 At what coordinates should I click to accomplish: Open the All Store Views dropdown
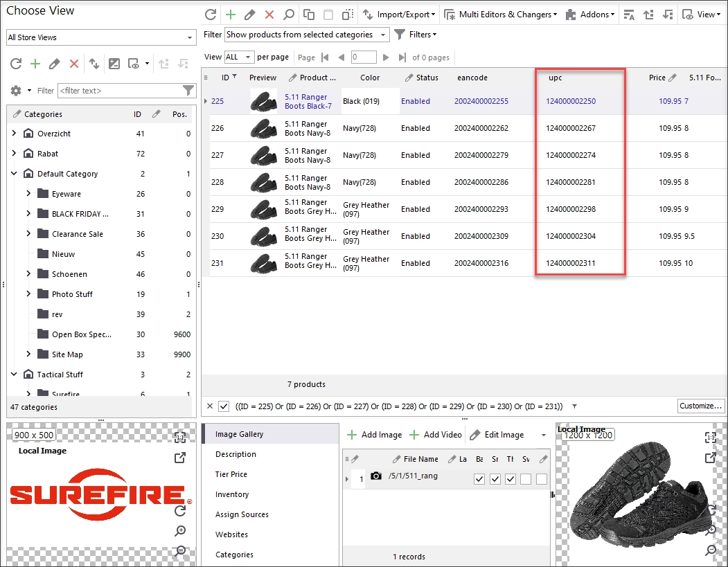(100, 37)
